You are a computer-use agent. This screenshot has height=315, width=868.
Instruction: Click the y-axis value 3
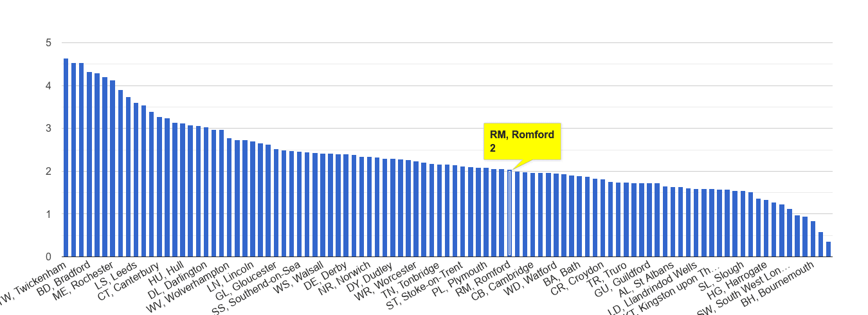[48, 129]
